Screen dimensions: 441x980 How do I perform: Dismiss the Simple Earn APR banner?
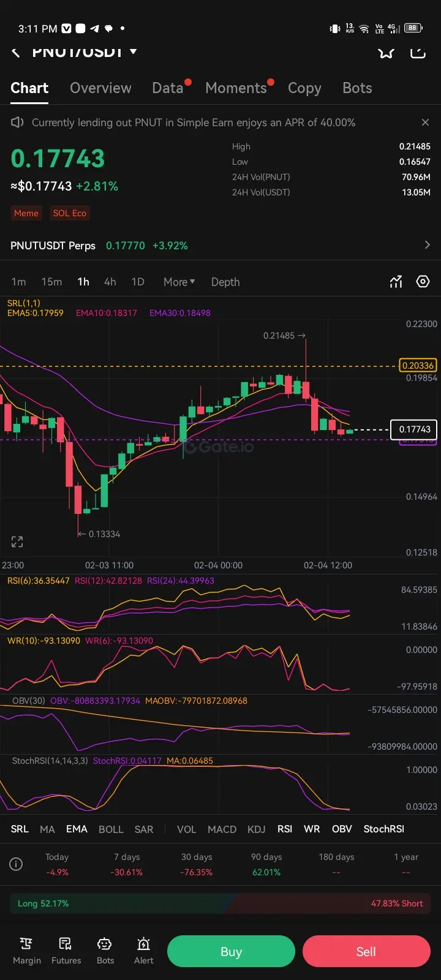pyautogui.click(x=425, y=123)
